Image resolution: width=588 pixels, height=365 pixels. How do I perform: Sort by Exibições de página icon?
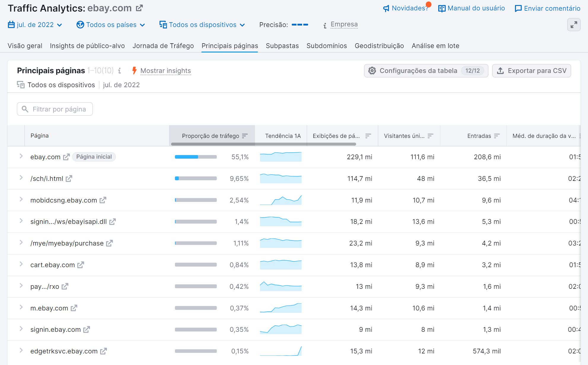click(368, 136)
